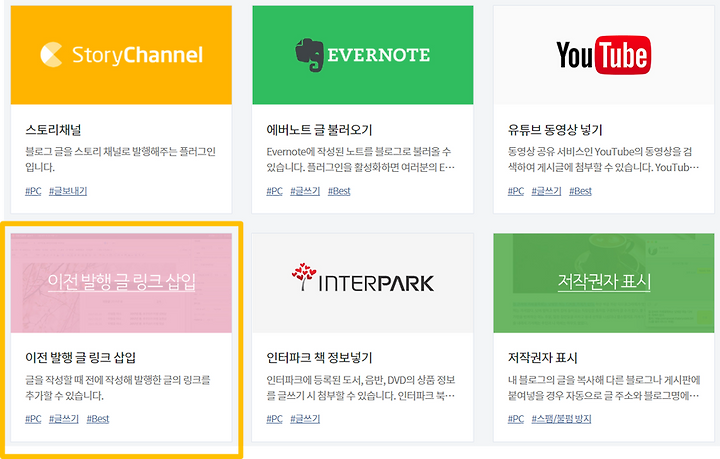
Task: Click #PC tag on Interpark card
Action: tap(275, 419)
